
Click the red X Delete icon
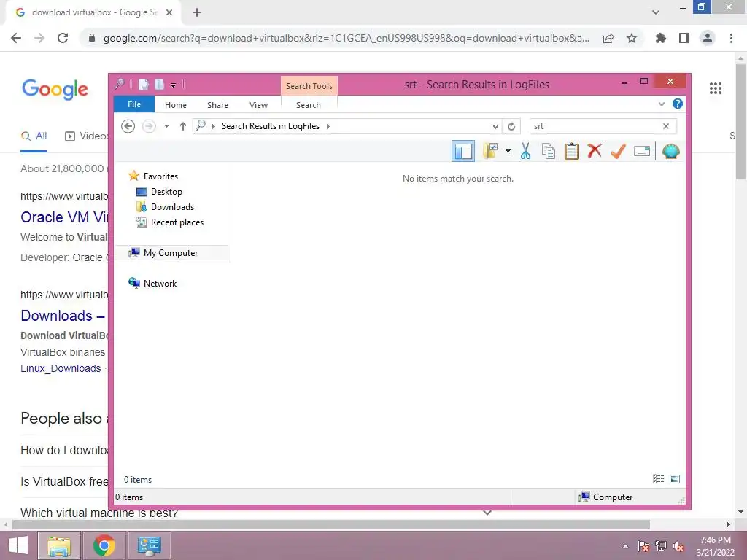point(595,151)
